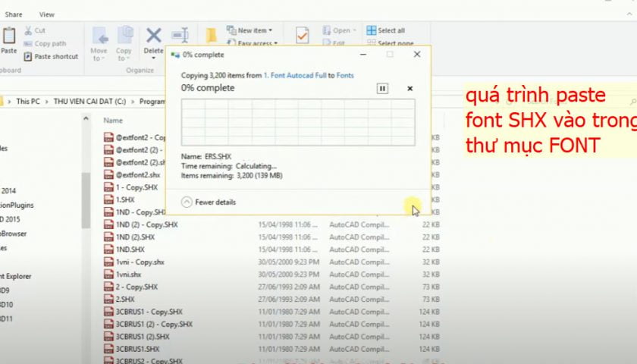Open the View ribbon tab
Viewport: 637px width, 364px height.
[47, 14]
